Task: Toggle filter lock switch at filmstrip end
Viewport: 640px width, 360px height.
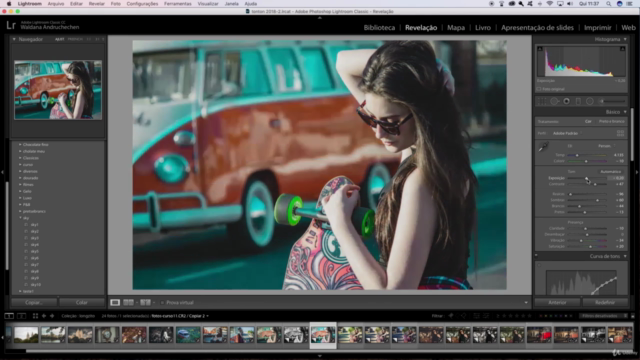Action: point(633,316)
